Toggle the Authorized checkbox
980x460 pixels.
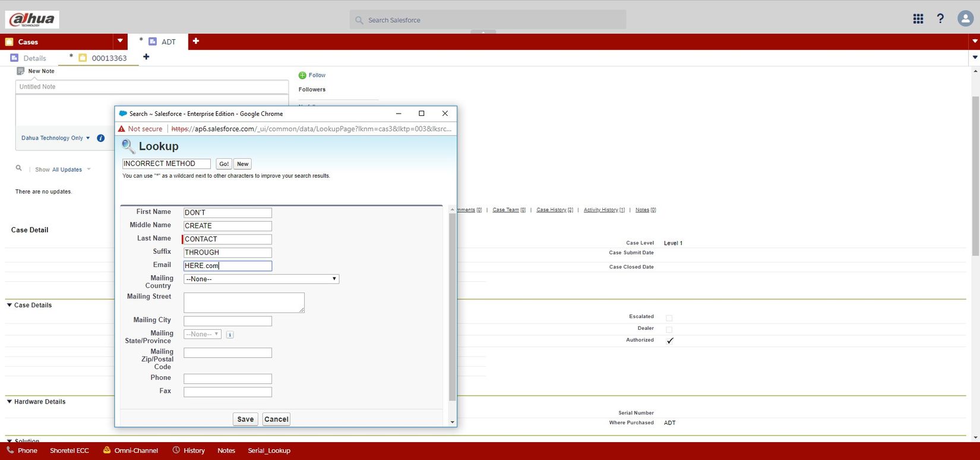[x=669, y=341]
